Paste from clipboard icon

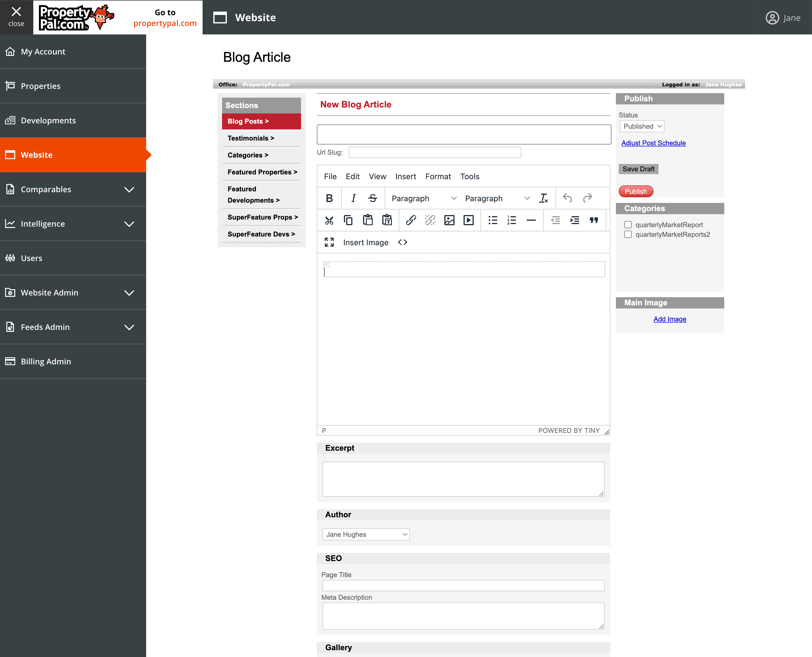(x=368, y=220)
